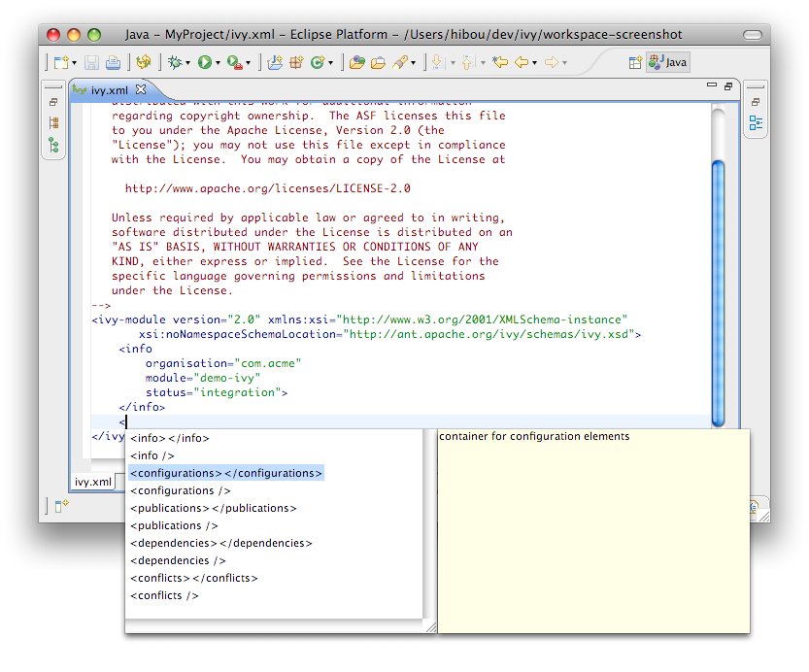Open the Back navigation history dropdown
The image size is (809, 672).
click(x=535, y=64)
